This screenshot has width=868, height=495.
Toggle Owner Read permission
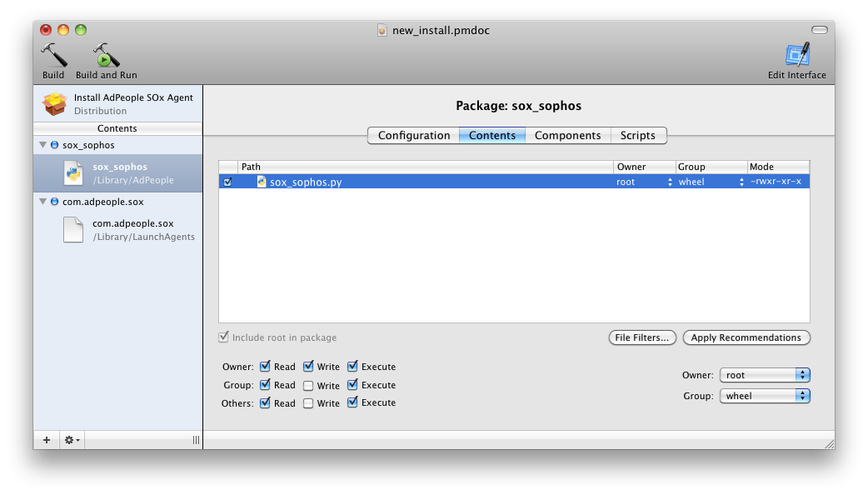265,366
